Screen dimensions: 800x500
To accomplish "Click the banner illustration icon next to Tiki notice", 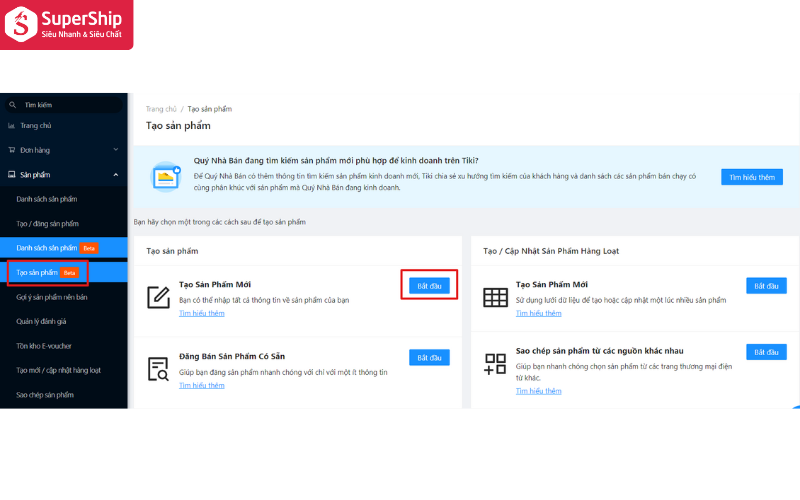I will click(x=165, y=176).
